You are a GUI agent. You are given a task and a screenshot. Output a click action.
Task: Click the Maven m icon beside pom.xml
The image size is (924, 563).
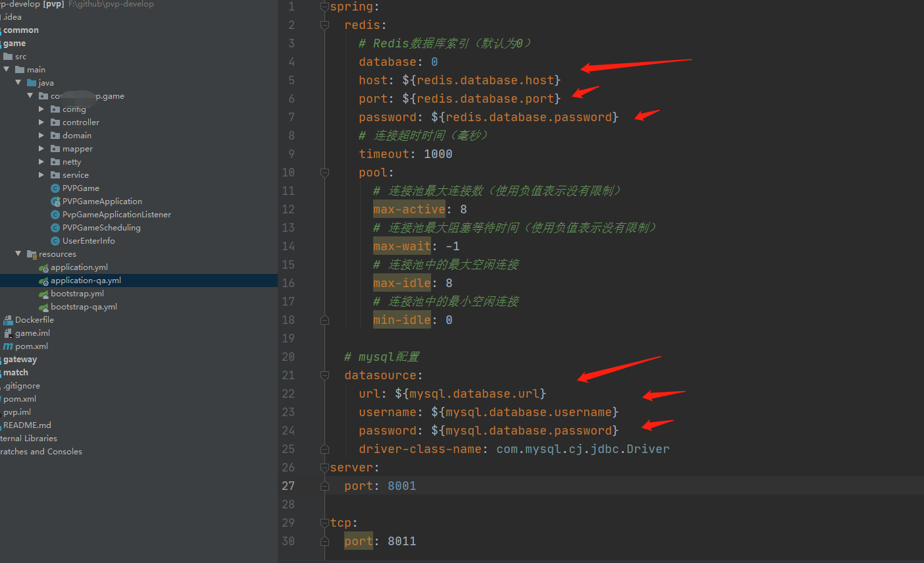pos(8,346)
